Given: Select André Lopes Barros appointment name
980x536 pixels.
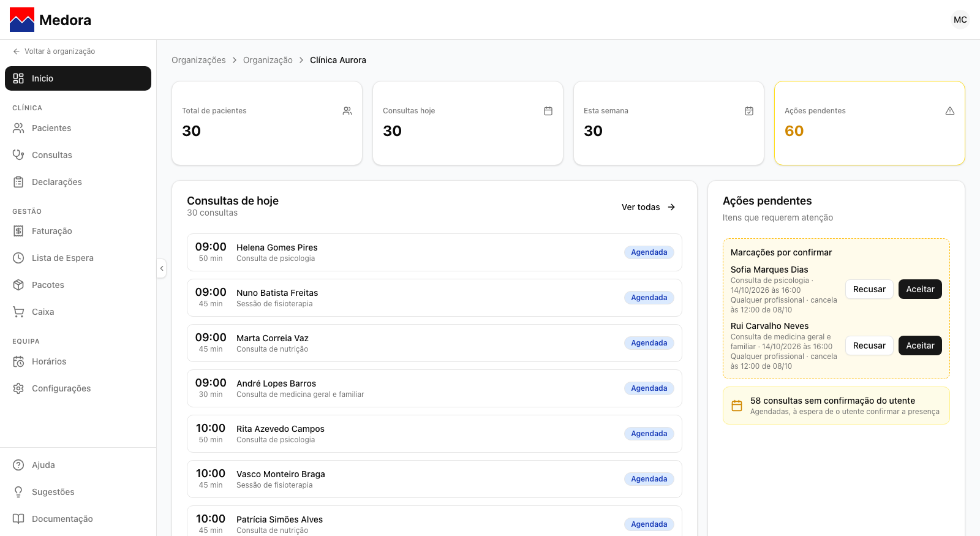Looking at the screenshot, I should (x=276, y=383).
